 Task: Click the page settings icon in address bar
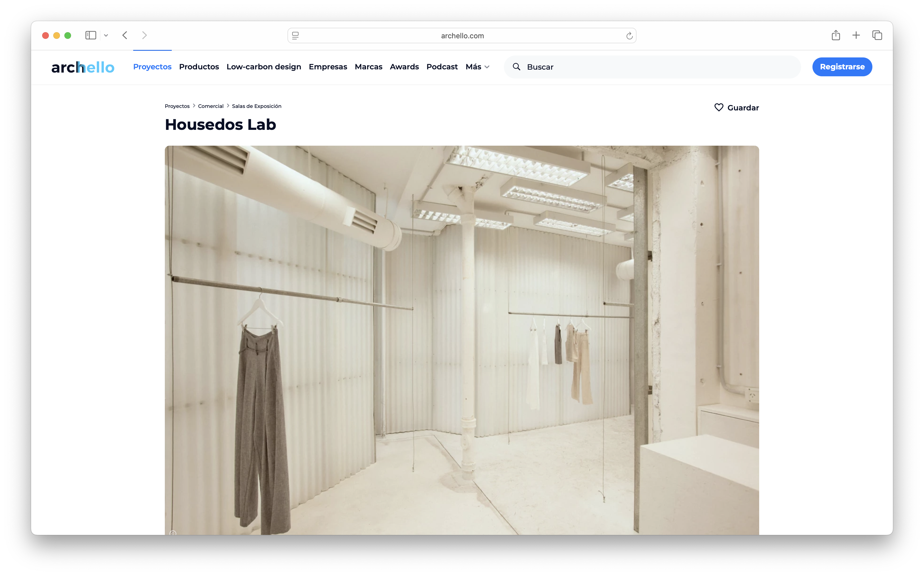pos(295,36)
